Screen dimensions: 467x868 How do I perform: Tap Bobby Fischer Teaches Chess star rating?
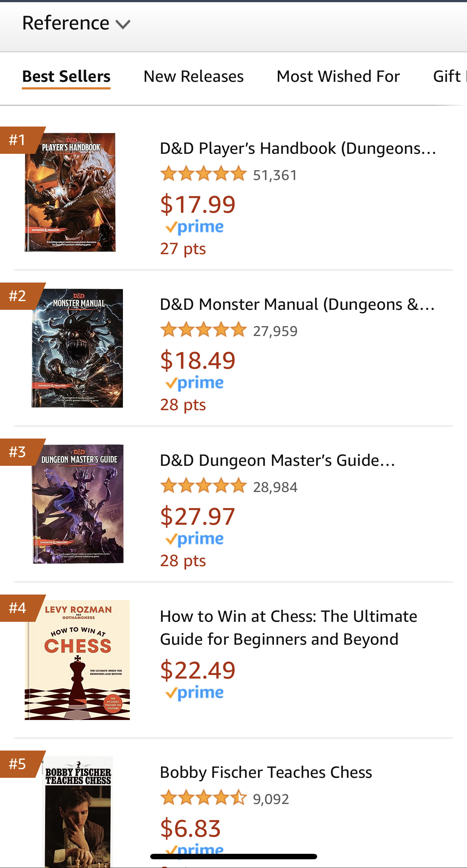click(x=203, y=798)
